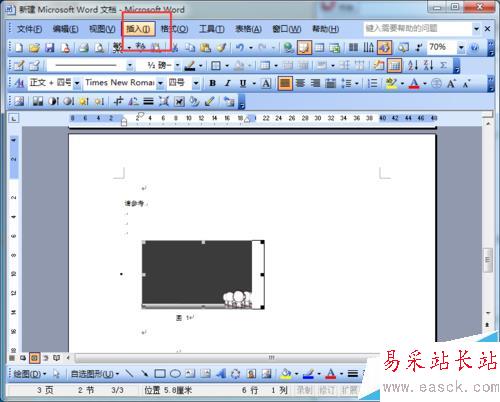Open the 自选图形(U) AutoShapes menu
The image size is (500, 402).
click(95, 374)
